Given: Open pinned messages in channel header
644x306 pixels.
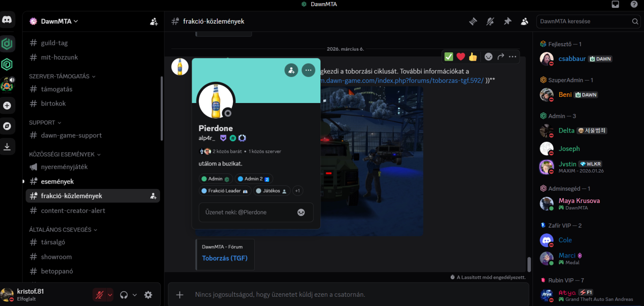Looking at the screenshot, I should point(507,21).
